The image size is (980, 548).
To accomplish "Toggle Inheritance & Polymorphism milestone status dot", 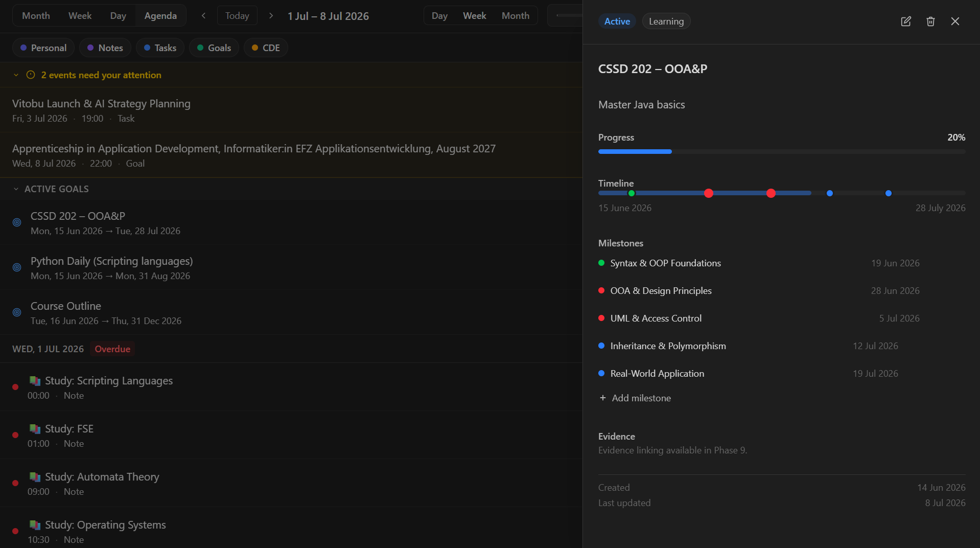I will (x=601, y=346).
